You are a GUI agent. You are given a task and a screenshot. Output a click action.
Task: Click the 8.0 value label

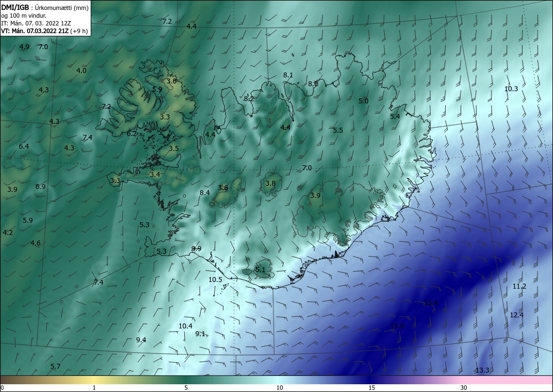pos(313,84)
